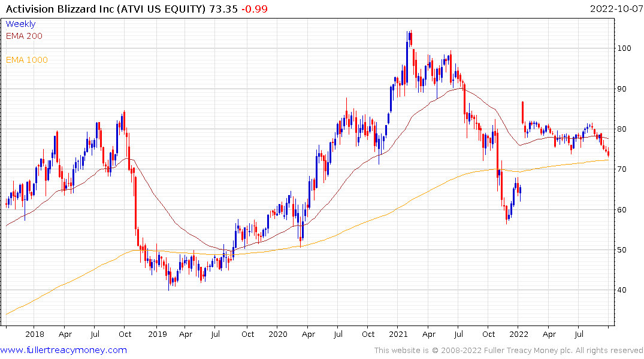Click the 'EMA 1000' legend label
This screenshot has width=644, height=359.
click(27, 60)
